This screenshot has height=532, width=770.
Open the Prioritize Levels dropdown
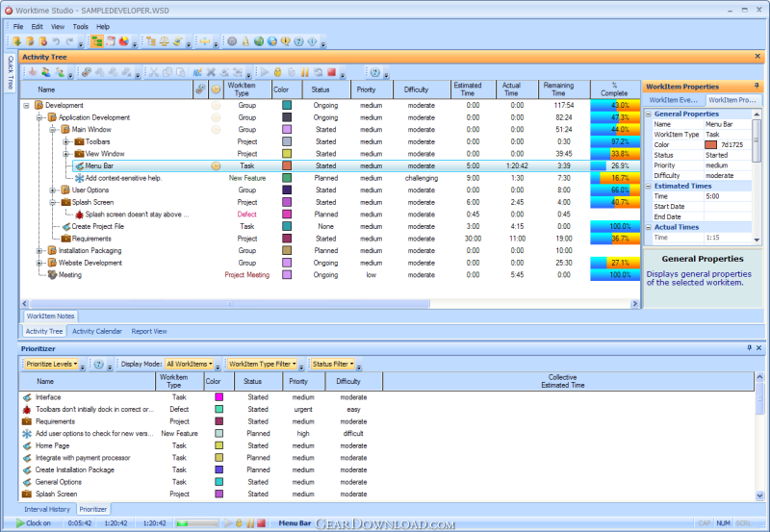point(51,365)
